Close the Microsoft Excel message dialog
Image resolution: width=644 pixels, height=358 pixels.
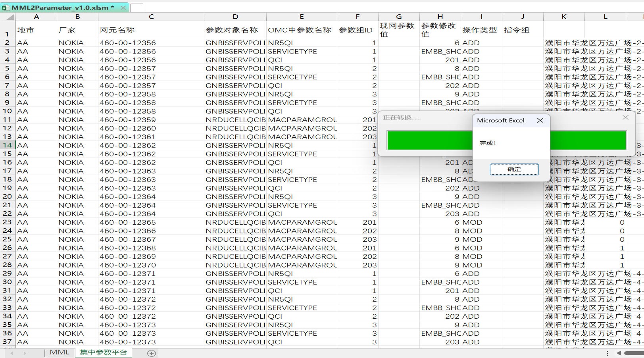540,121
